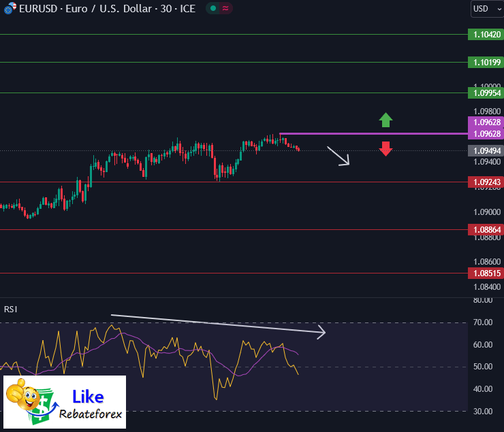504x432 pixels.
Task: Click the RSI 70.00 scale value
Action: (483, 322)
